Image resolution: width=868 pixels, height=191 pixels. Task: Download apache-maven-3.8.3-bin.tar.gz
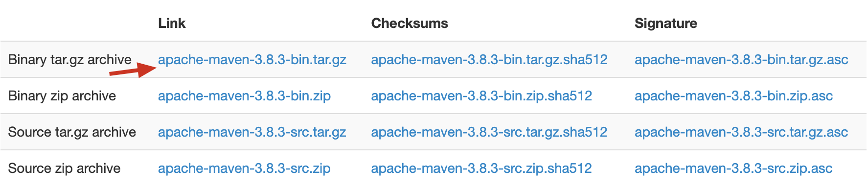tap(252, 60)
